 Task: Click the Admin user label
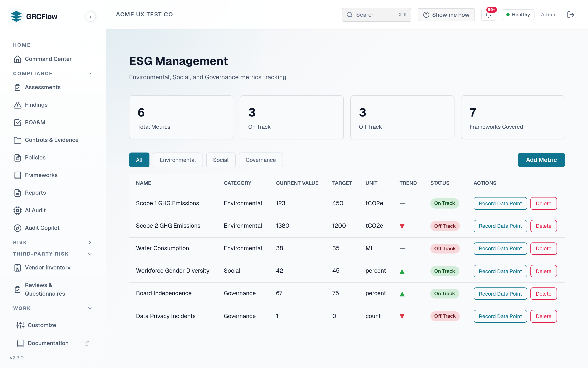point(549,15)
